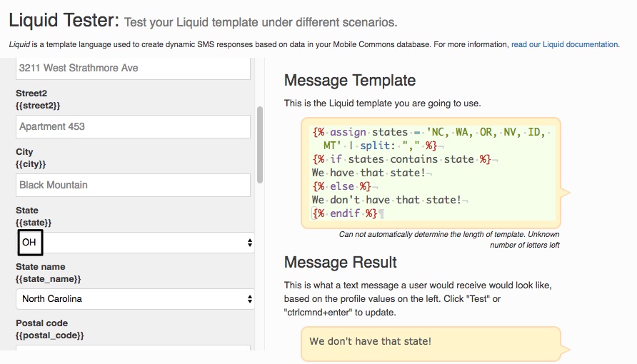Click the City field 'Black Mountain'
637x364 pixels.
click(134, 185)
